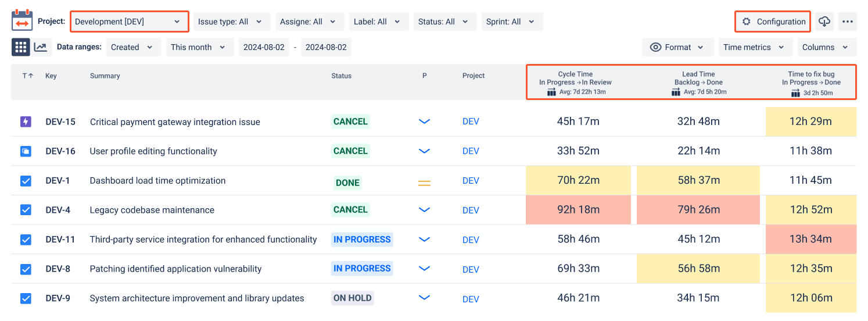Open the three-dots more options menu
The width and height of the screenshot is (868, 321).
coord(848,22)
